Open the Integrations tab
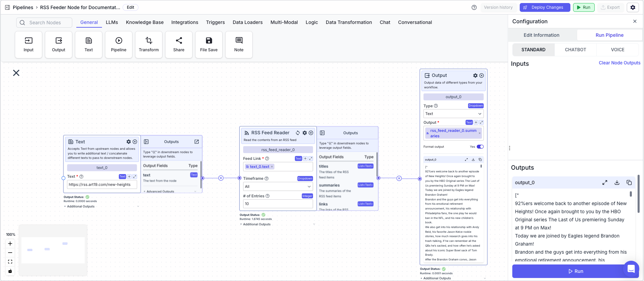 point(185,22)
